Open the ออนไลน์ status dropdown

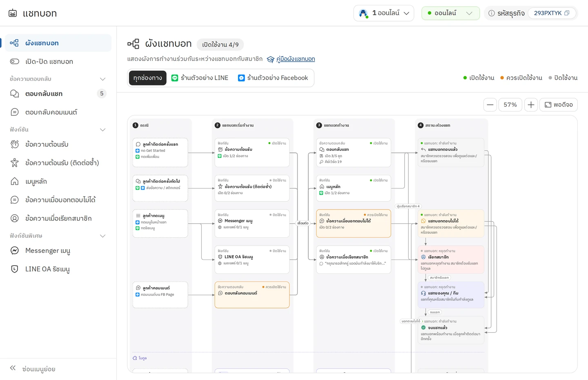point(450,13)
